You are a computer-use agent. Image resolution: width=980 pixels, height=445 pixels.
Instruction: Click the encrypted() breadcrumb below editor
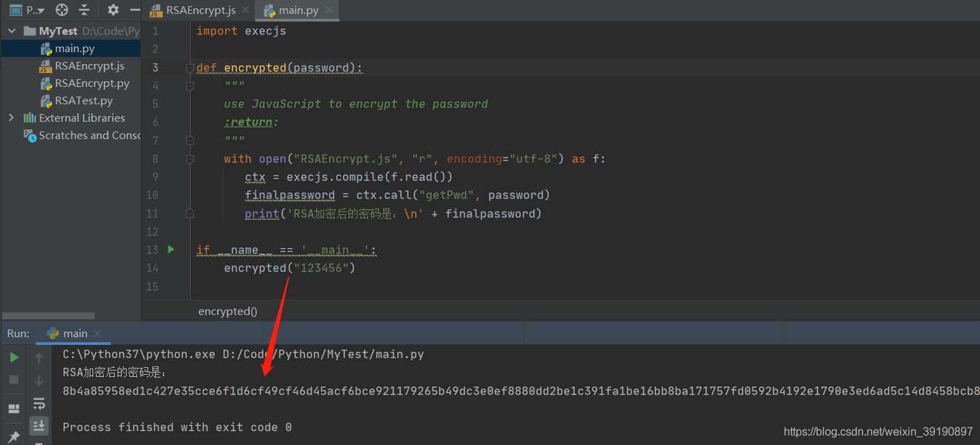[x=227, y=311]
